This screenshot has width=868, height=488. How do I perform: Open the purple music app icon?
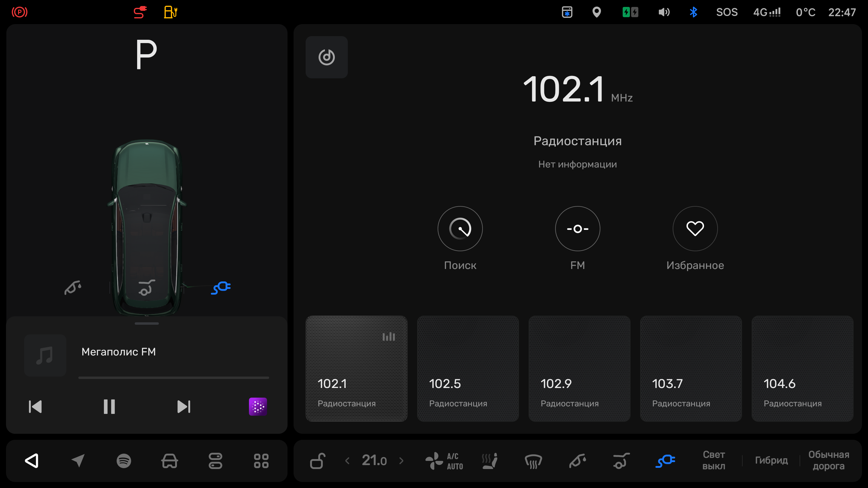tap(258, 406)
